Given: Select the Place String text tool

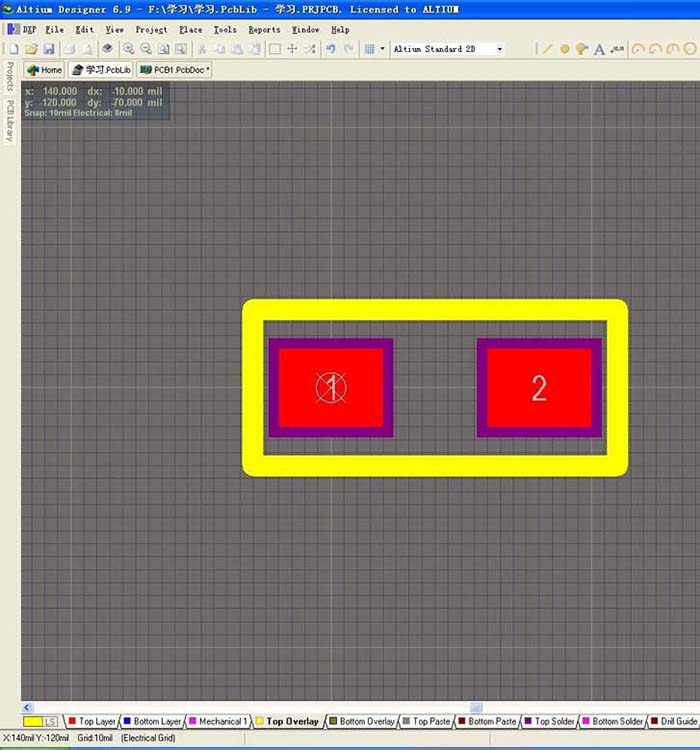Looking at the screenshot, I should [x=599, y=49].
